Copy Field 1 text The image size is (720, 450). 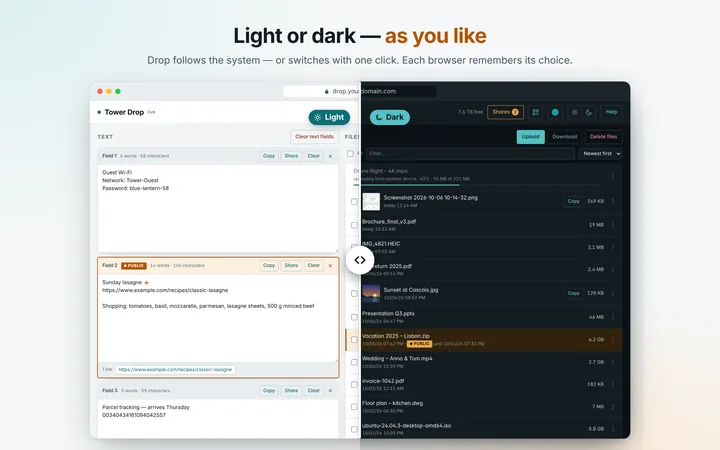[x=269, y=156]
